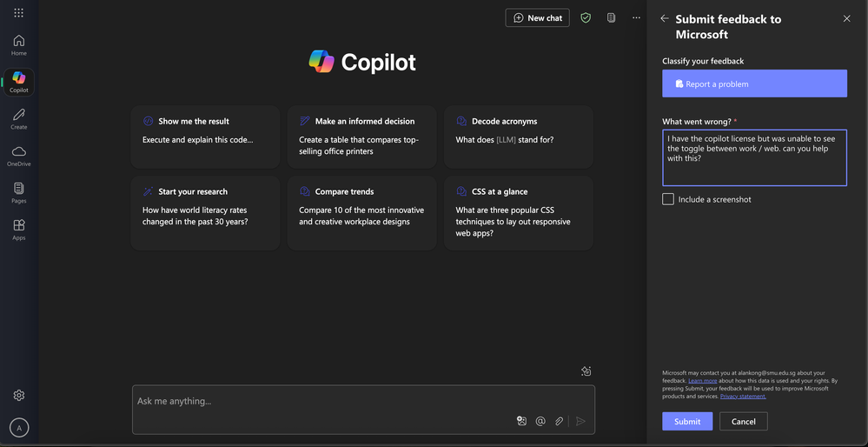
Task: Open the Start your research prompt card
Action: tap(205, 213)
